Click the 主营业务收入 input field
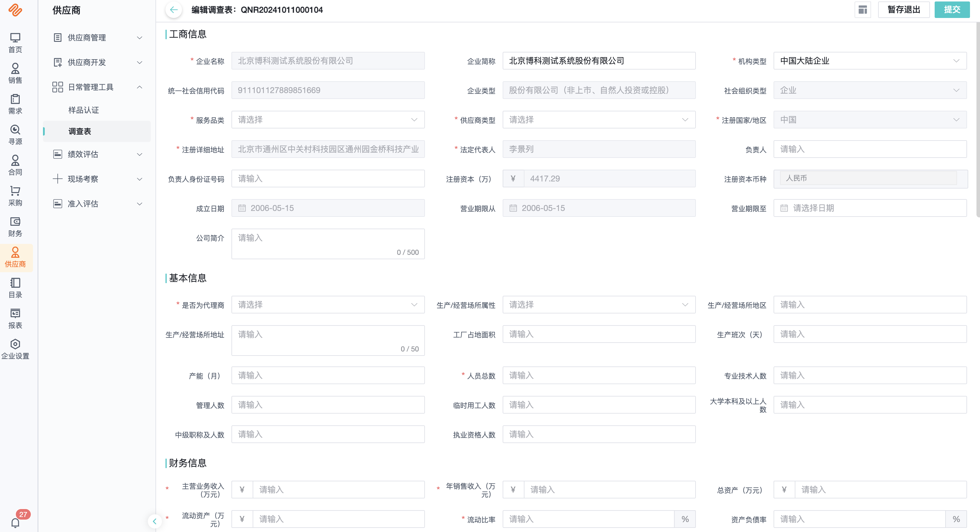 pos(338,490)
